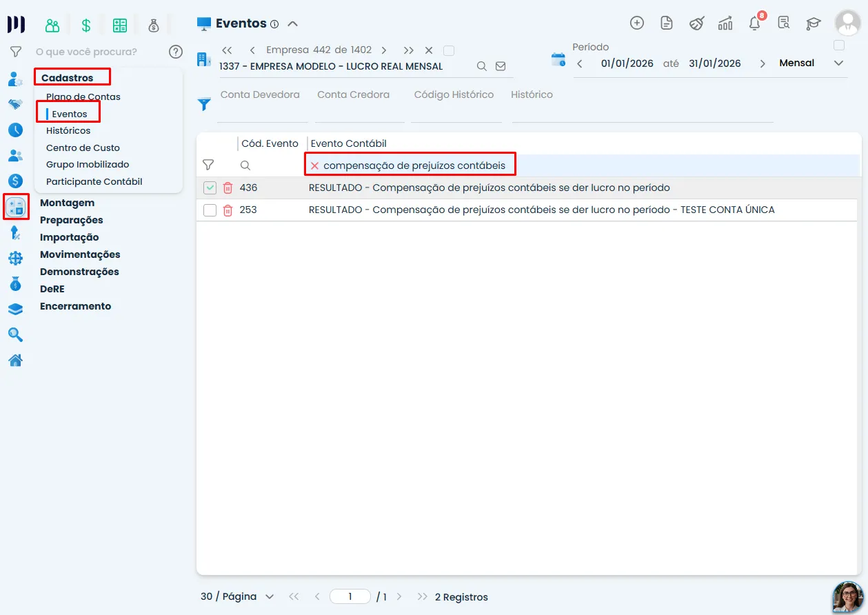Image resolution: width=868 pixels, height=615 pixels.
Task: Click the 'O que você procura?' search box
Action: pos(98,52)
